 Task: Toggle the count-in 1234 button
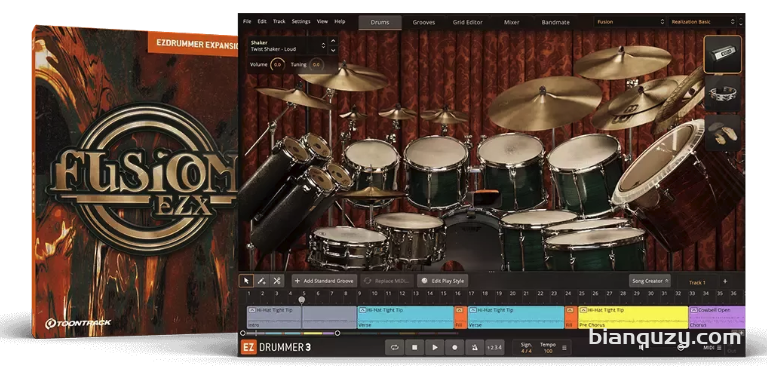[x=493, y=348]
